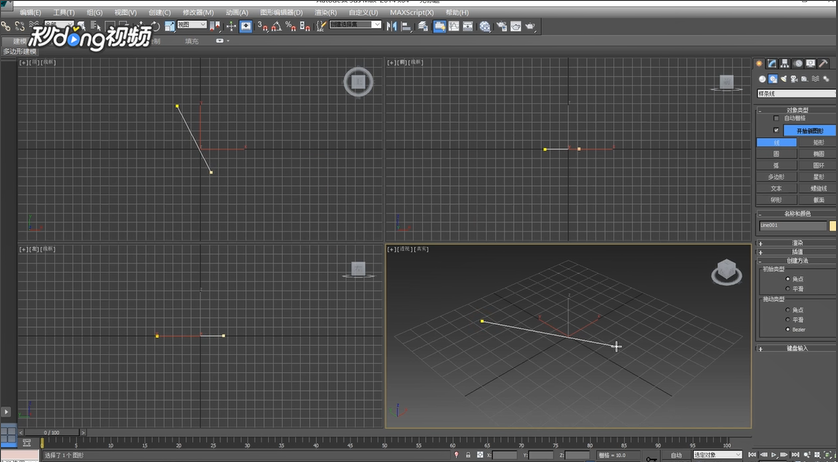
Task: Expand the 渲染 rollout
Action: pyautogui.click(x=796, y=243)
